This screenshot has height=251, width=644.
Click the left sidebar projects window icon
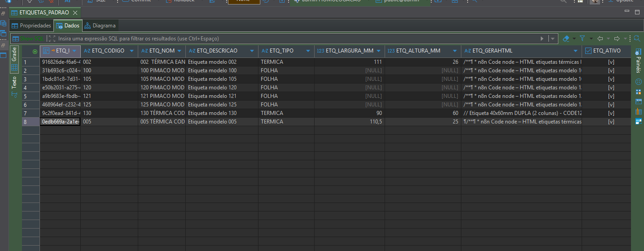(x=3, y=33)
